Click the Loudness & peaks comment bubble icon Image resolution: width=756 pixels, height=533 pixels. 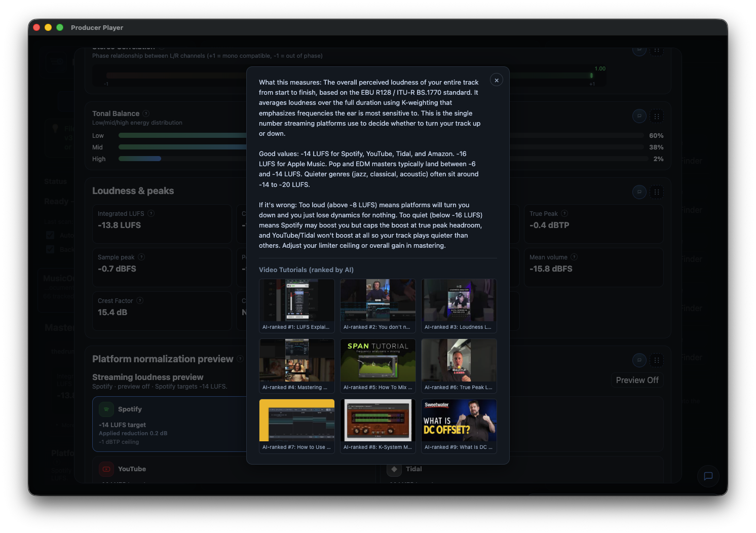639,192
